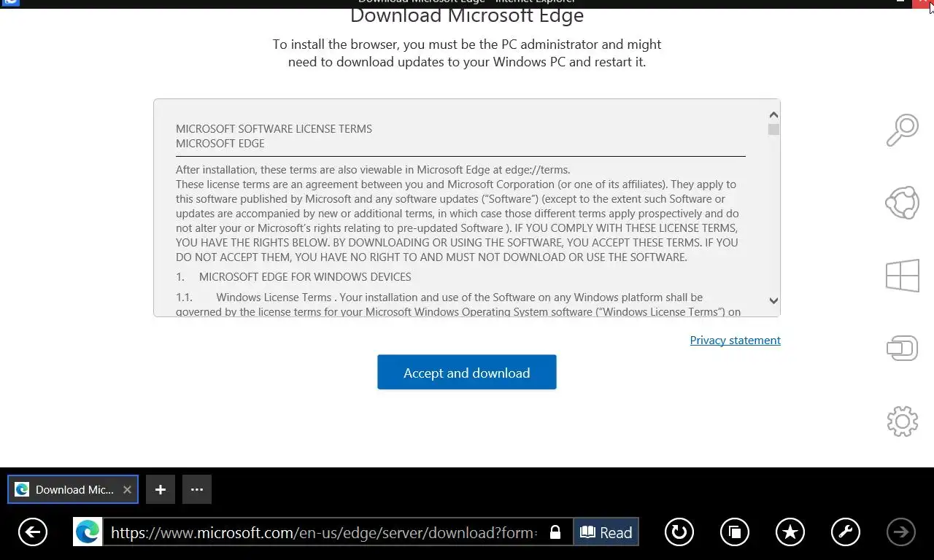
Task: Go back with the back arrow button
Action: pos(33,532)
